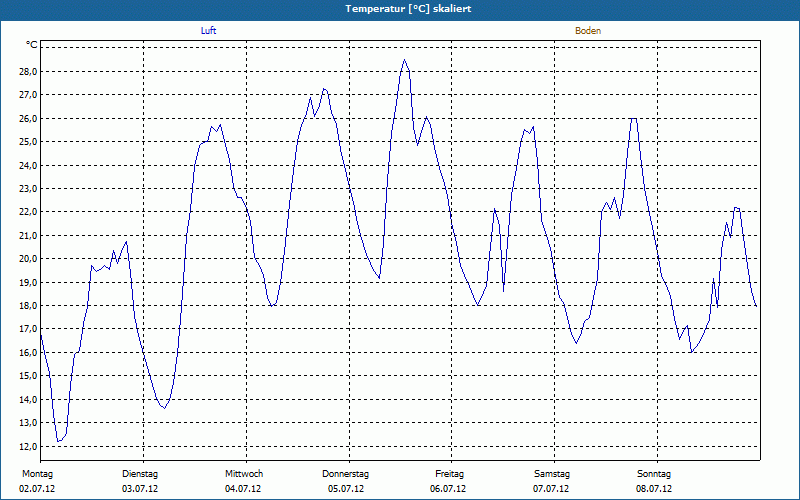Click the 12,0 y-axis value
Screen dimensions: 800x500
[28, 446]
